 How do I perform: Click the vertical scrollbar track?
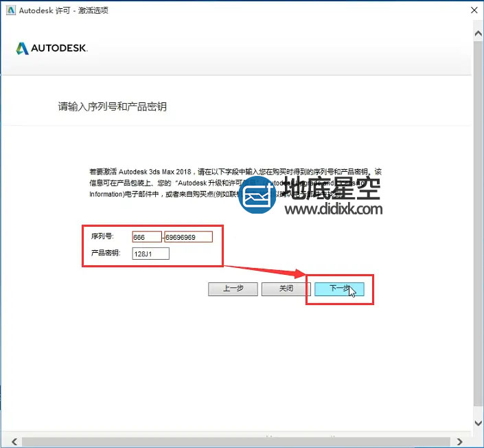pos(478,224)
